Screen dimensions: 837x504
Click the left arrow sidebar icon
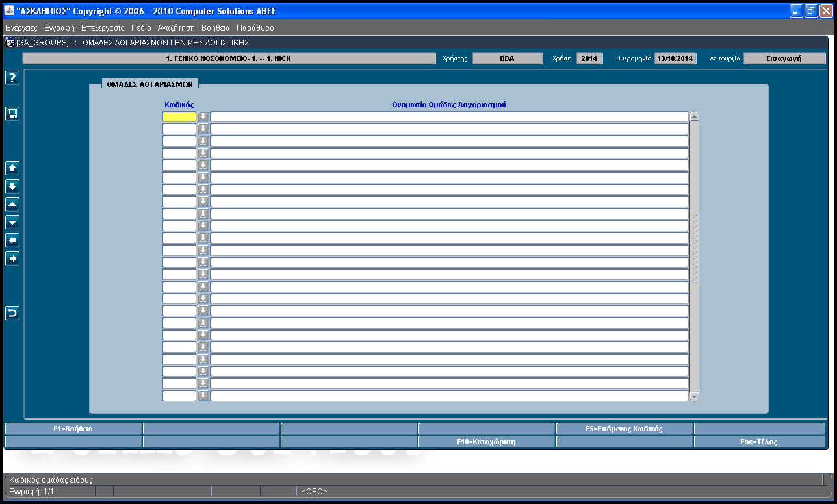pos(12,240)
